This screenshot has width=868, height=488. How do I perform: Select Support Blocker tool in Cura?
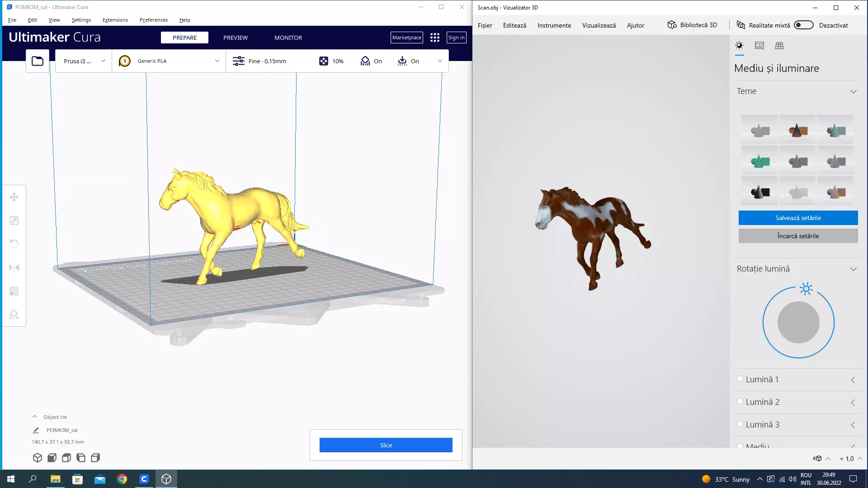click(x=14, y=314)
